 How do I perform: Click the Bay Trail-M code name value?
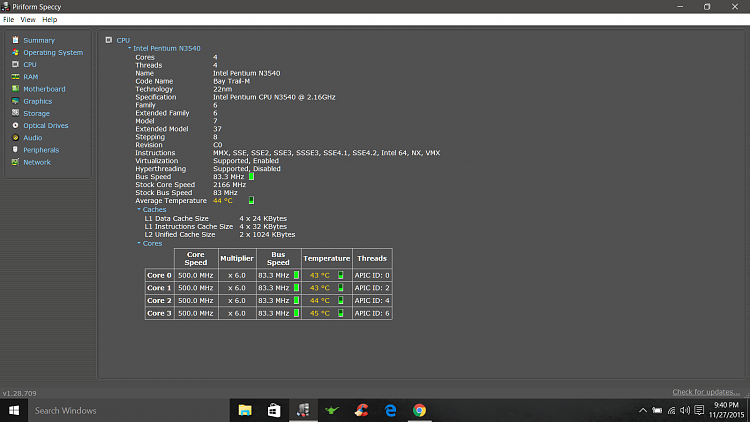click(x=232, y=81)
